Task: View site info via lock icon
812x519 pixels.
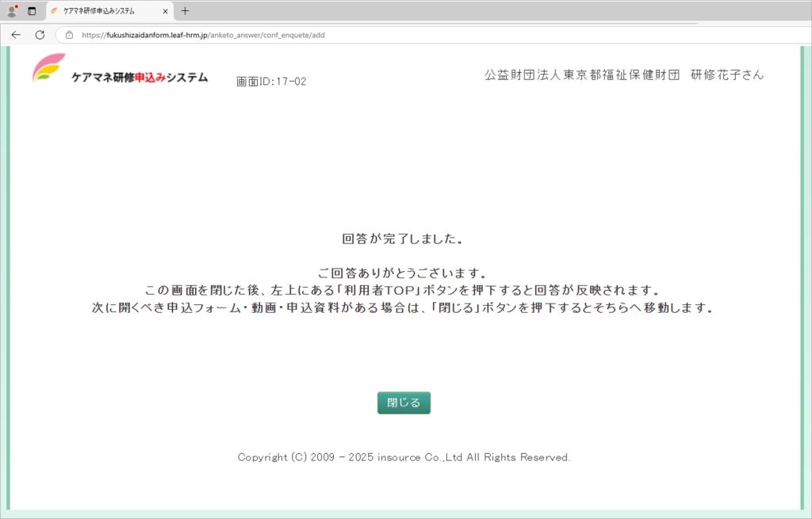Action: coord(69,35)
